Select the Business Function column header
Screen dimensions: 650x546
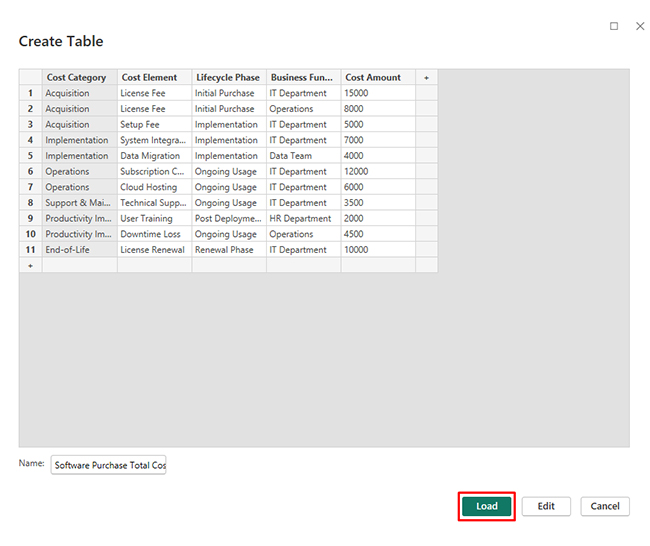pos(302,77)
